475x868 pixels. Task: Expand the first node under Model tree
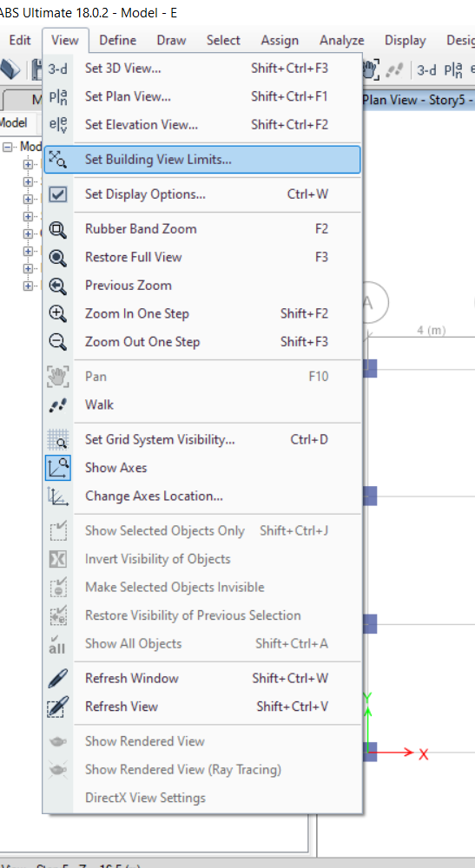coord(28,164)
